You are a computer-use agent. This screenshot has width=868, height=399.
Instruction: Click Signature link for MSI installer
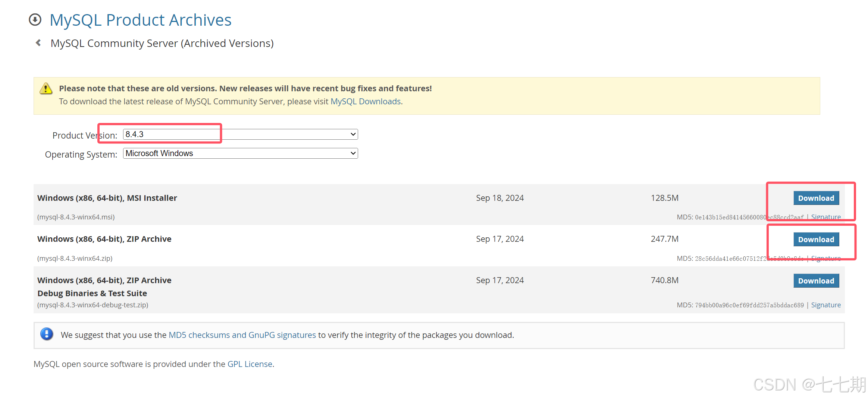tap(825, 217)
